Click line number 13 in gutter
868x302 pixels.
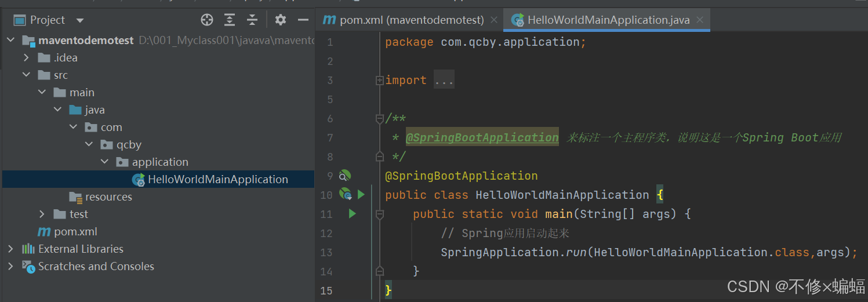[x=326, y=252]
